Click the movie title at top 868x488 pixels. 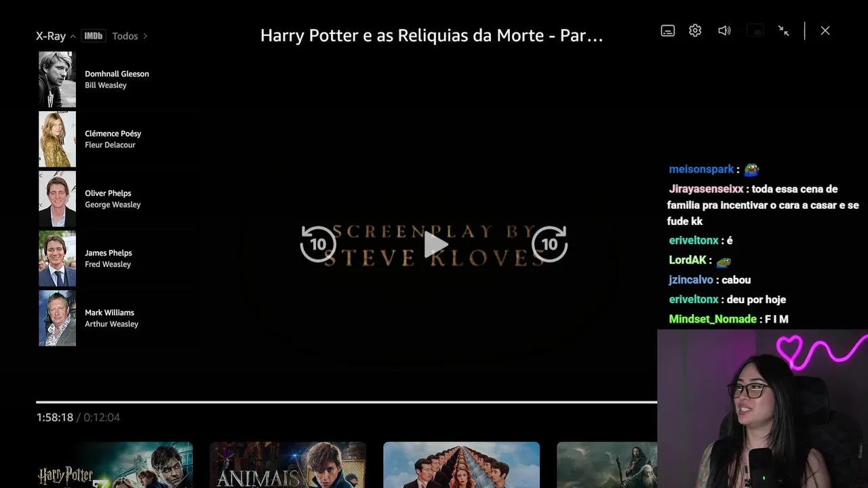pyautogui.click(x=431, y=36)
